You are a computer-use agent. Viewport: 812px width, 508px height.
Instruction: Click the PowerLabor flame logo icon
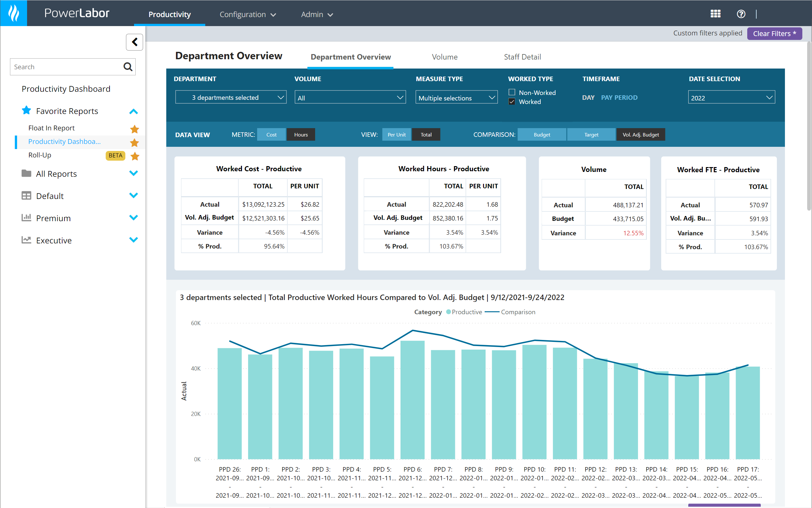[14, 13]
